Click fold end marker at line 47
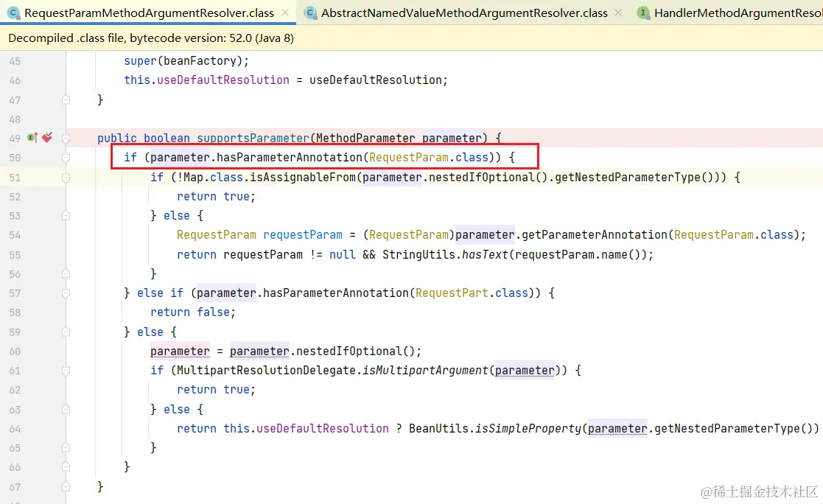This screenshot has height=504, width=823. point(66,99)
